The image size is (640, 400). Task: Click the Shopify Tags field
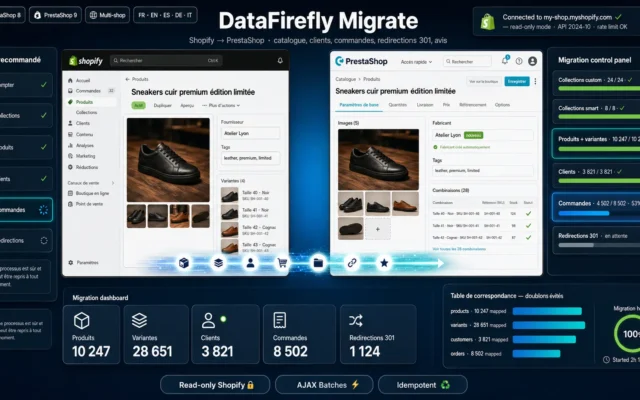tap(251, 158)
